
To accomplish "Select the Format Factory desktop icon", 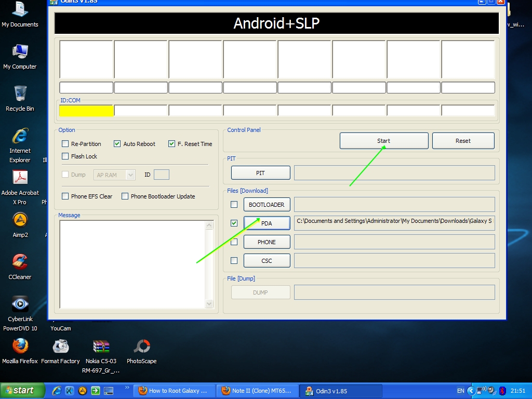I will pos(60,351).
